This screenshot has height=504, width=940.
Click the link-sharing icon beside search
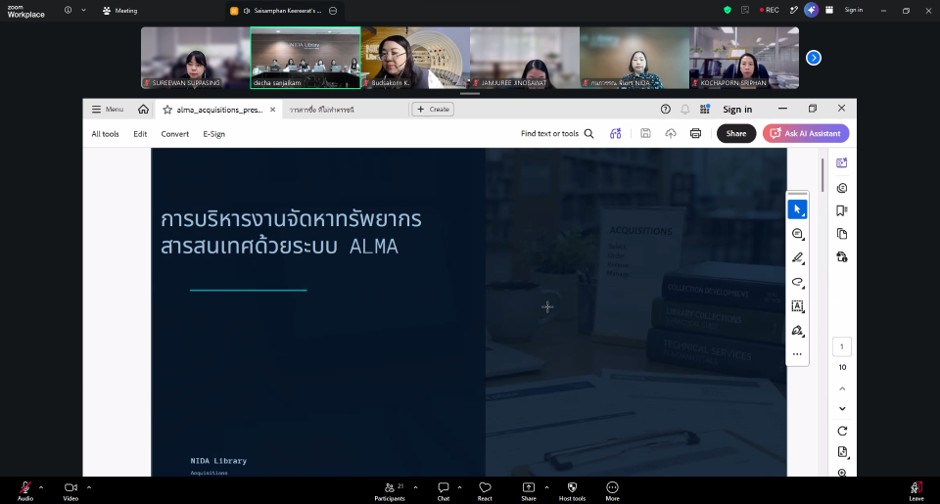point(616,134)
